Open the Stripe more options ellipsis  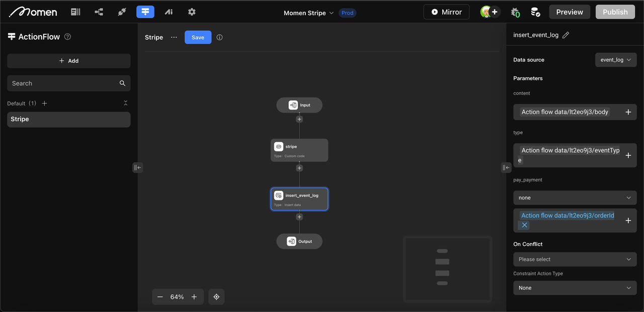174,37
